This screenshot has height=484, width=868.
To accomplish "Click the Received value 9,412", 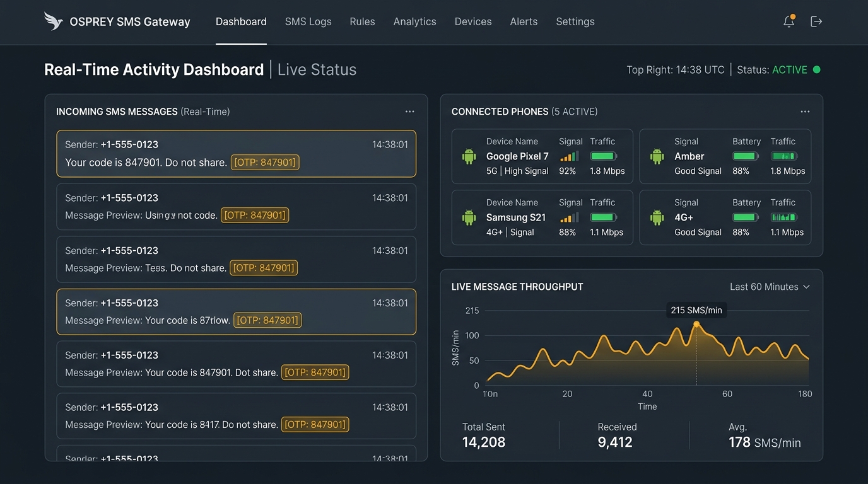I will (615, 442).
